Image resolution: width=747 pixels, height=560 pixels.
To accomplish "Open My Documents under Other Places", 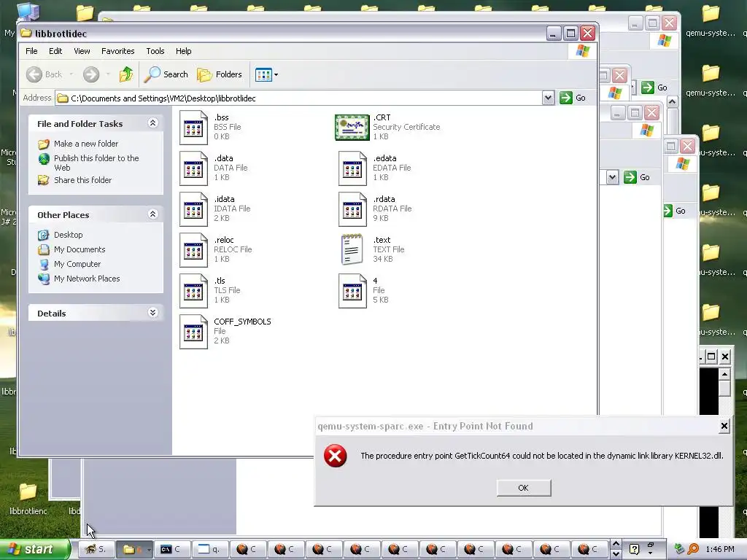I will pos(80,249).
